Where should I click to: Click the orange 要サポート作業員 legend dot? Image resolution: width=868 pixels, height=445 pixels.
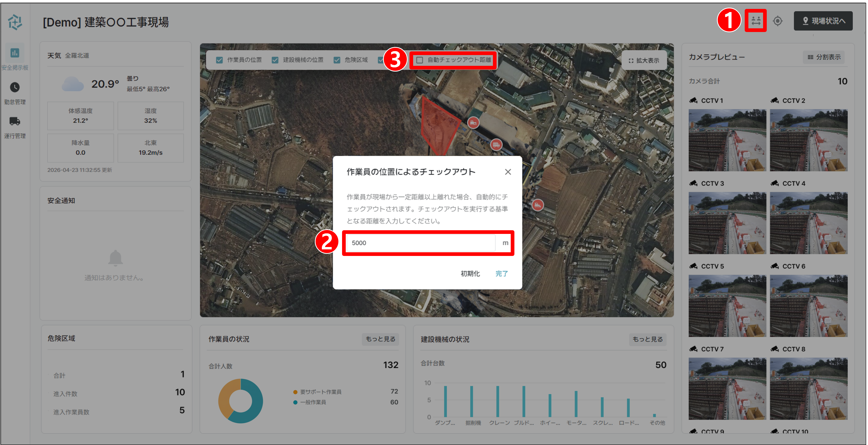(295, 392)
